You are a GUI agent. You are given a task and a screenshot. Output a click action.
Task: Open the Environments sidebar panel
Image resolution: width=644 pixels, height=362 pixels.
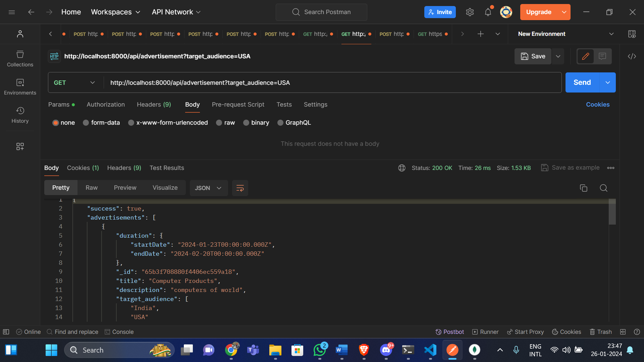[20, 87]
